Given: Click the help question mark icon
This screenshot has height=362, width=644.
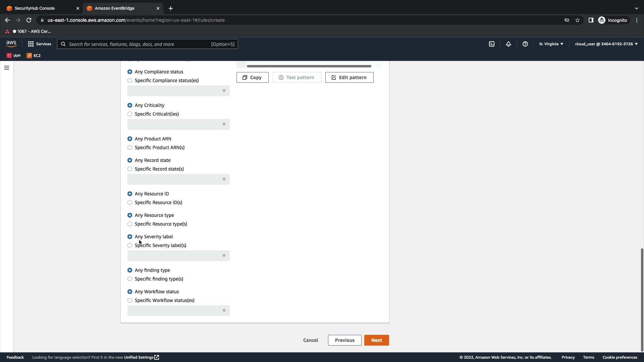Looking at the screenshot, I should tap(525, 44).
